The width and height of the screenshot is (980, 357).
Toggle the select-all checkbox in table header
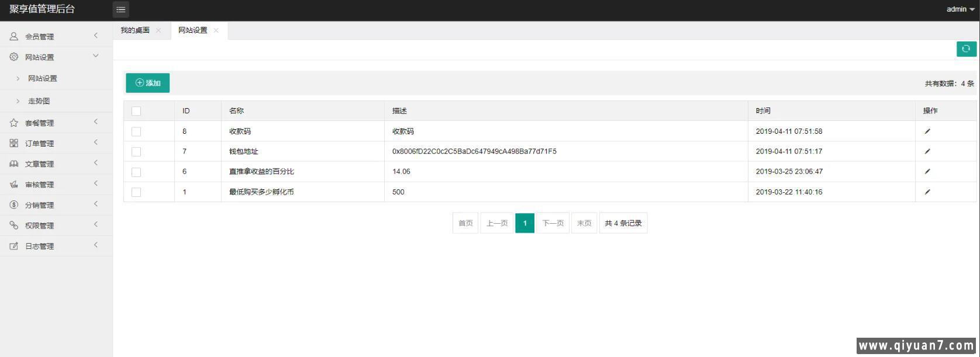[136, 111]
